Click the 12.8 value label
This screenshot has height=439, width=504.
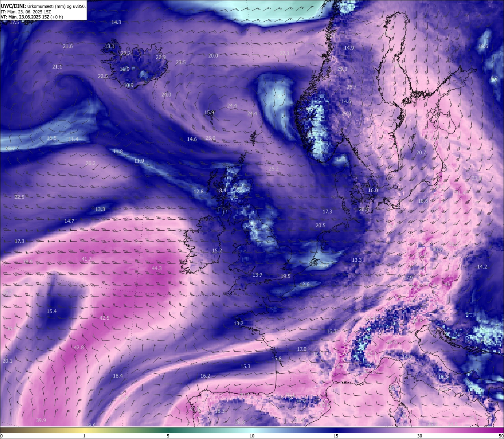[x=198, y=191]
